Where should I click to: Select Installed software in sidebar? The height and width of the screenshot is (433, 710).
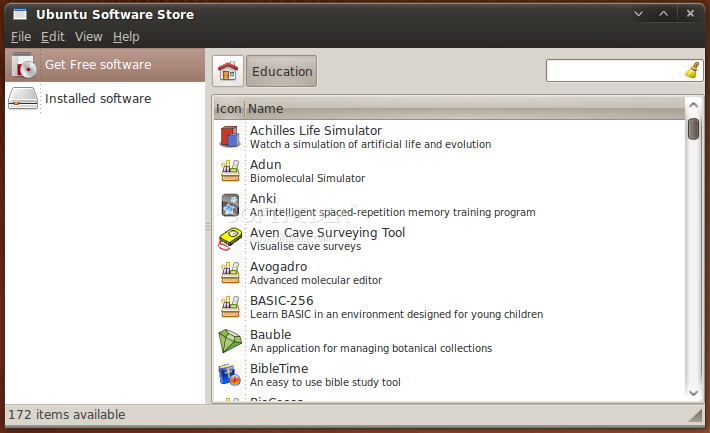(105, 98)
